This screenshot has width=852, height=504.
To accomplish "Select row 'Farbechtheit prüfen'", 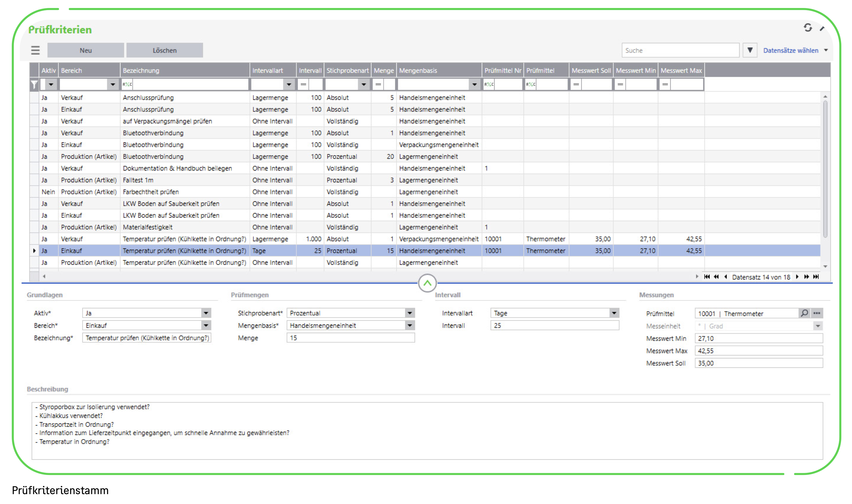I will 424,192.
